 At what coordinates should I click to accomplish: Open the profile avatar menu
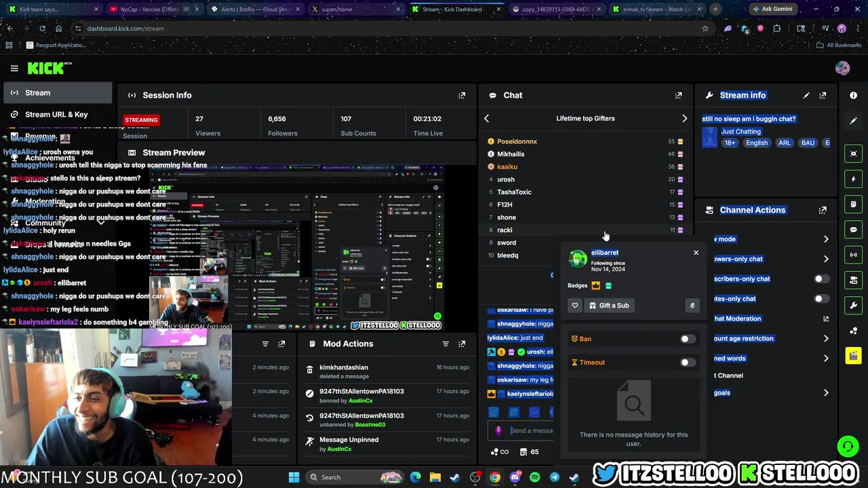pyautogui.click(x=842, y=68)
